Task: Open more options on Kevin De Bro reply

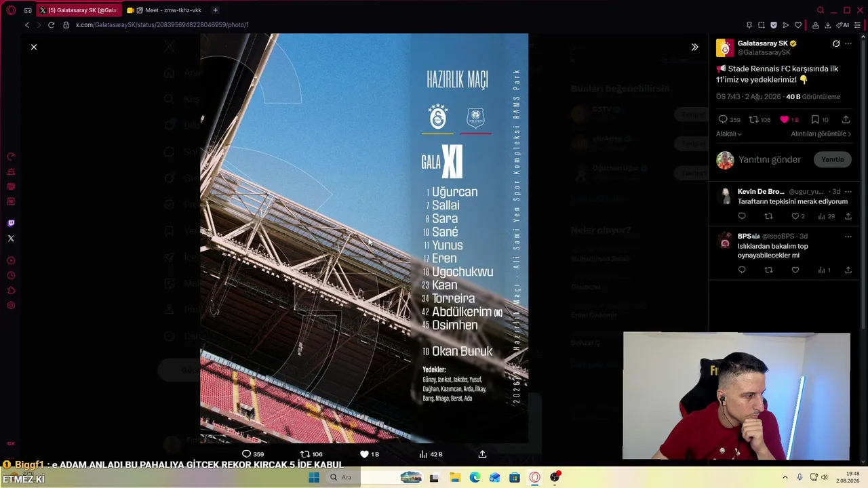Action: (x=848, y=192)
